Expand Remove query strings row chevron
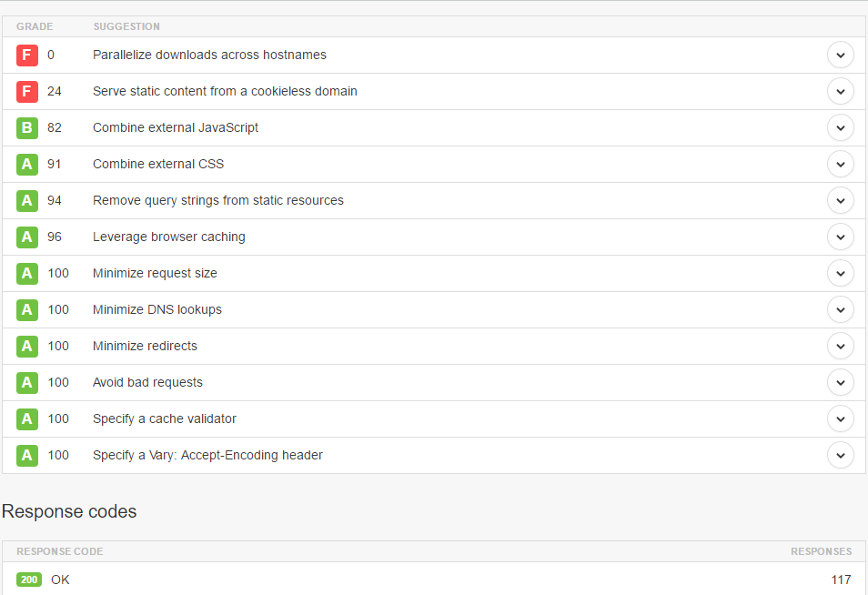 [840, 200]
